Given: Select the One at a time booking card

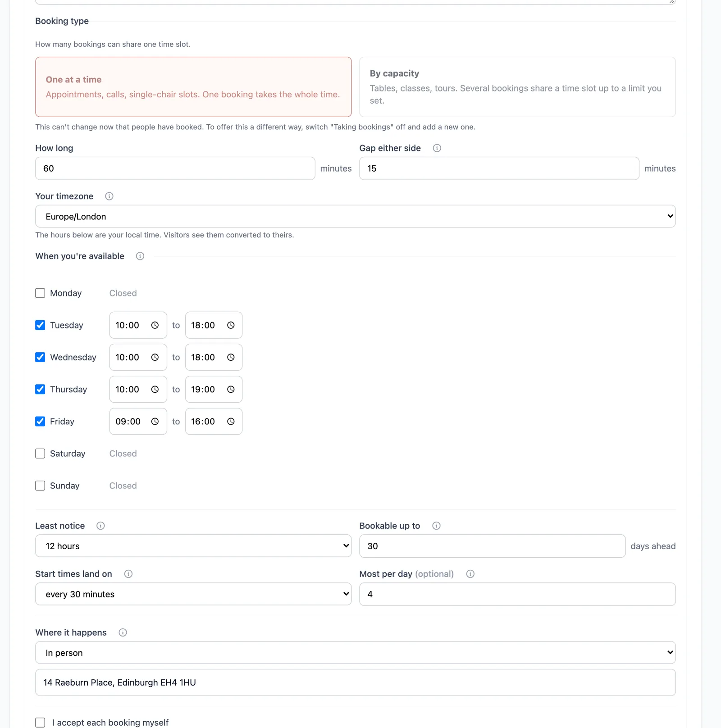Looking at the screenshot, I should click(193, 87).
